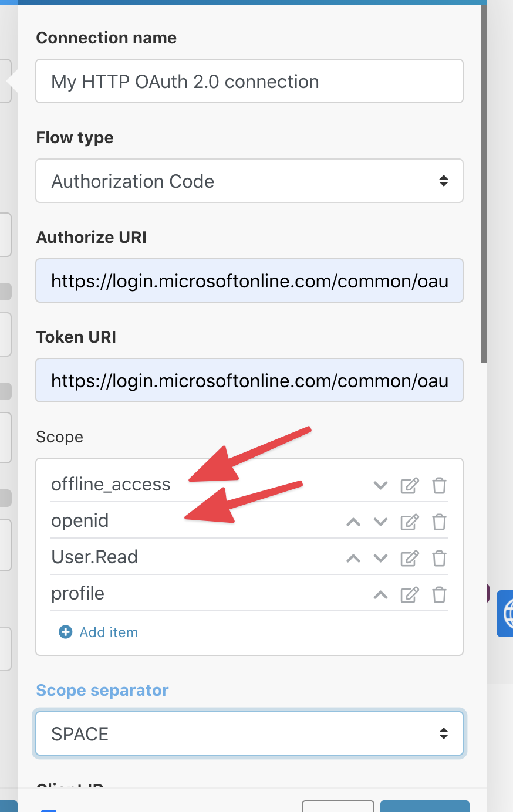
Task: Click the openid scope text
Action: [80, 521]
